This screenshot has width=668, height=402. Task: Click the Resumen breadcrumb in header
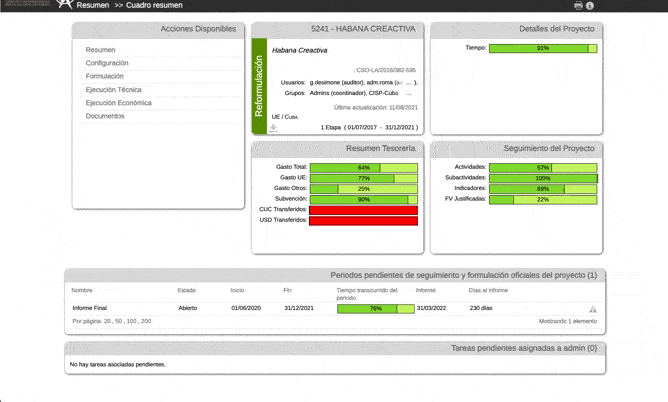[93, 5]
